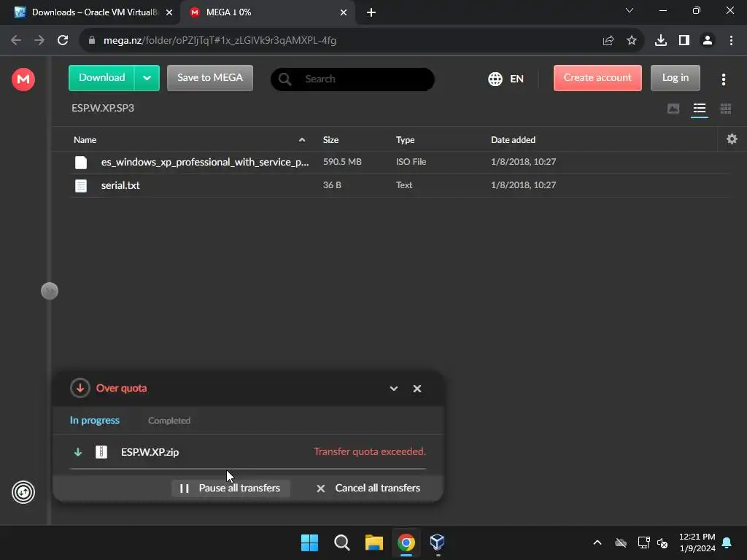
Task: Click the green Download button
Action: pos(101,78)
